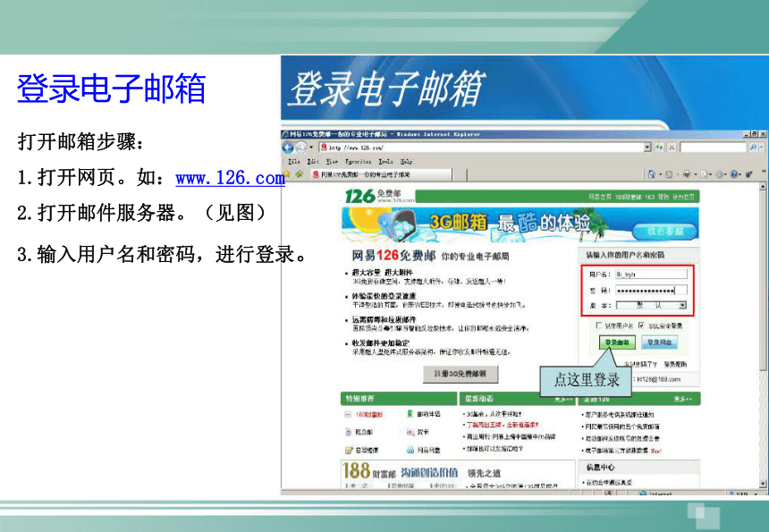This screenshot has width=769, height=532.
Task: Uncheck the SSL安全登录 checkbox
Action: coord(641,325)
